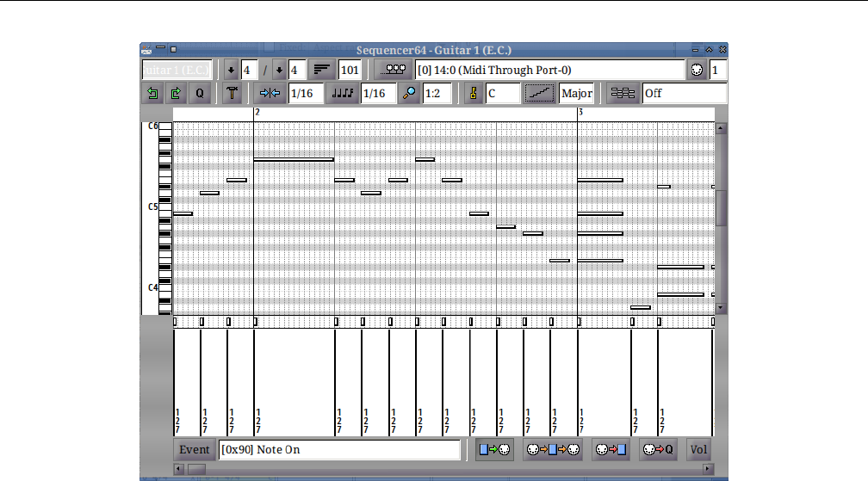Click the horizontal scrollbar left arrow
This screenshot has height=481, width=868.
(x=178, y=469)
